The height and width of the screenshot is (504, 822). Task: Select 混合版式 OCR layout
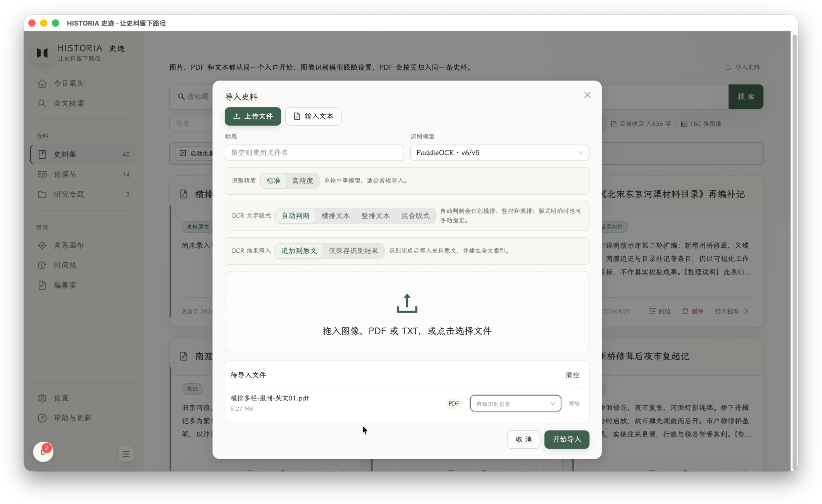coord(415,216)
